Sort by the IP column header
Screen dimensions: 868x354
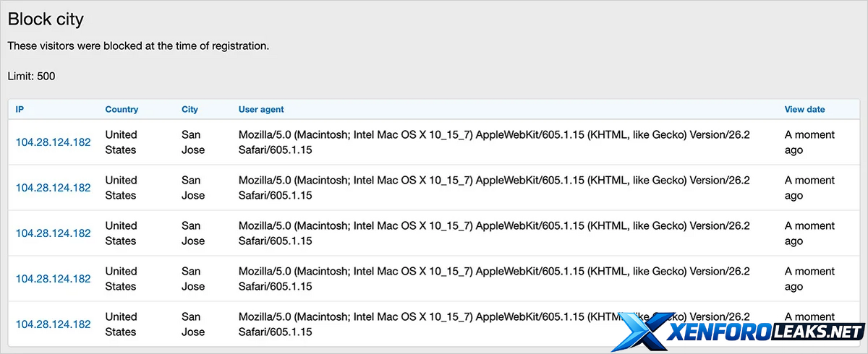(20, 110)
